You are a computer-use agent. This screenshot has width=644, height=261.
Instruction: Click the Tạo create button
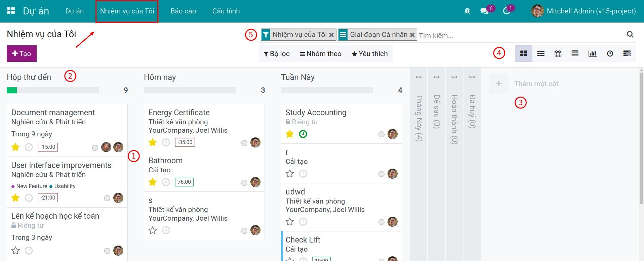(x=22, y=54)
